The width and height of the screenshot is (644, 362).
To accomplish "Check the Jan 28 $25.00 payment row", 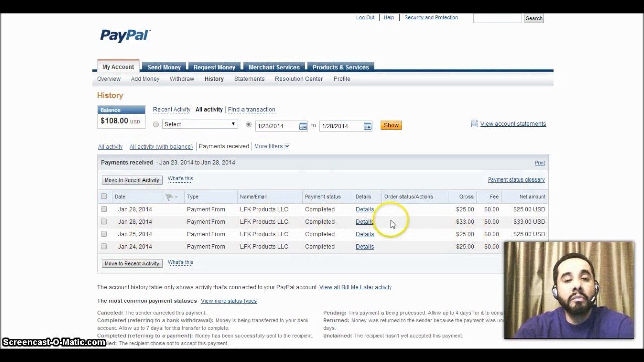I will pyautogui.click(x=104, y=209).
